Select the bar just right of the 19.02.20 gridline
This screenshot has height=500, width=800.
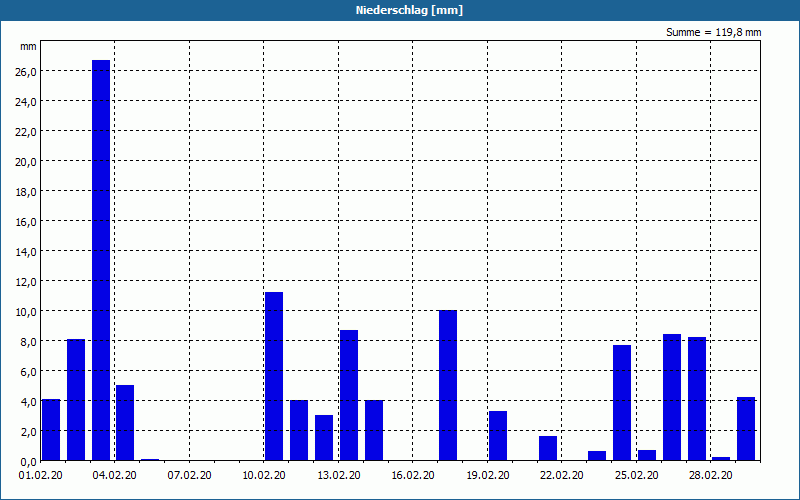[x=498, y=436]
